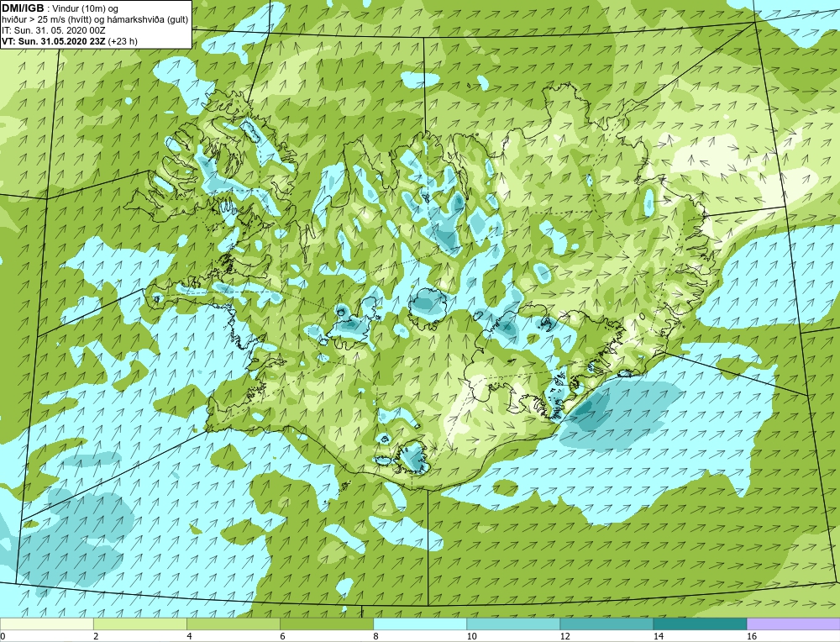Viewport: 840px width, 642px height.
Task: Click the 2–4 m/s light green legend swatch
Action: pyautogui.click(x=139, y=624)
